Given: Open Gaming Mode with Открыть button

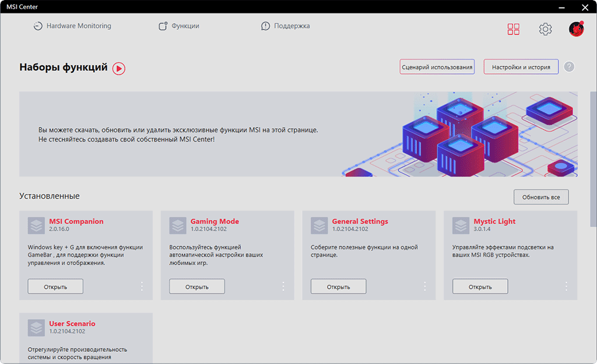Looking at the screenshot, I should pyautogui.click(x=197, y=287).
